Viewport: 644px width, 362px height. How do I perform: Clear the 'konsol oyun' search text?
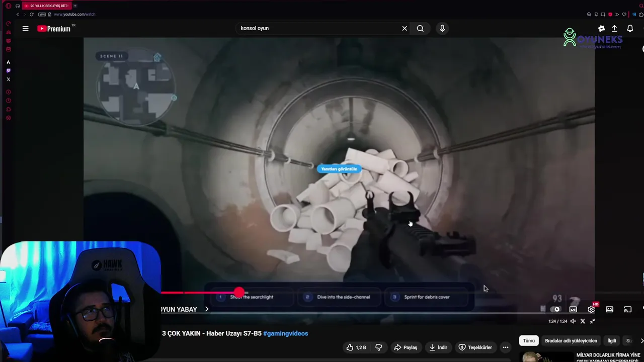[405, 29]
